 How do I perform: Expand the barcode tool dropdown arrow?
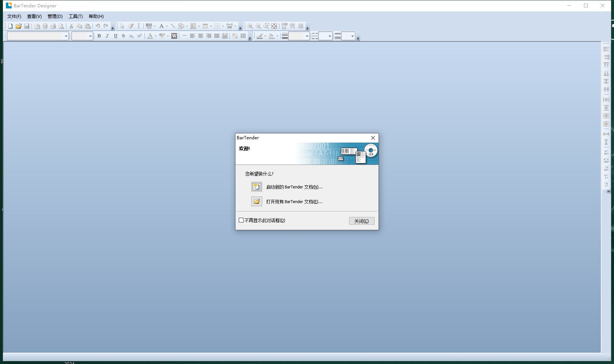[x=154, y=26]
